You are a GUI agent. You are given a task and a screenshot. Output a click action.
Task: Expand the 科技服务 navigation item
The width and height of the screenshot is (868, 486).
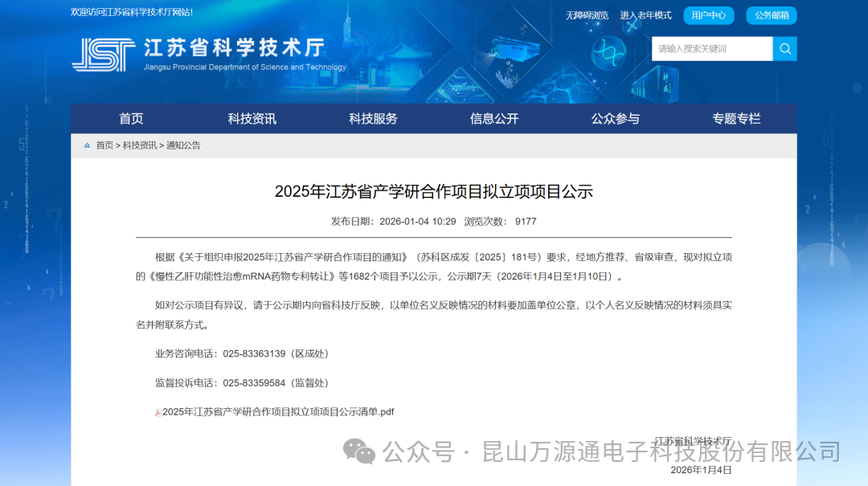(373, 119)
